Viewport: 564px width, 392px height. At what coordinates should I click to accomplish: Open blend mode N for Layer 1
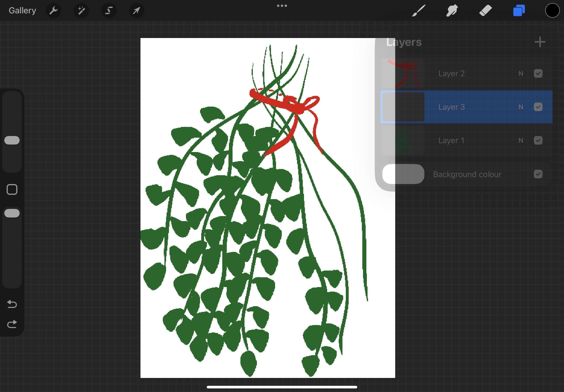pos(521,141)
